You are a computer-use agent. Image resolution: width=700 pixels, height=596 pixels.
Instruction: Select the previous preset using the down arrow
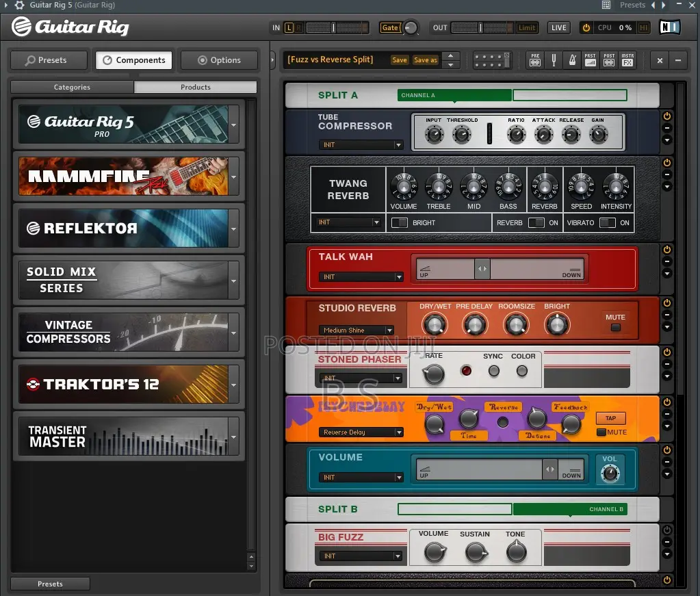pos(450,65)
